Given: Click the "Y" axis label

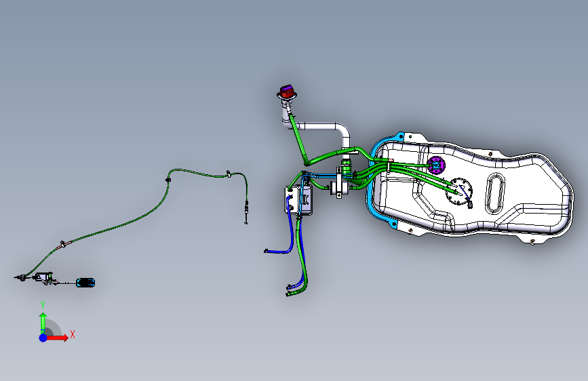Looking at the screenshot, I should click(x=43, y=305).
